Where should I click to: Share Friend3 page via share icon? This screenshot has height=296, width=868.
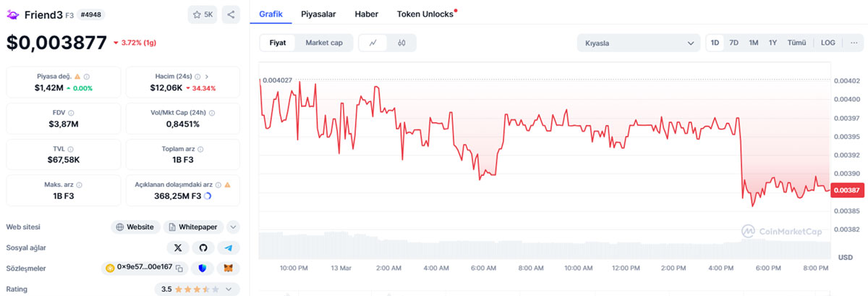point(231,14)
